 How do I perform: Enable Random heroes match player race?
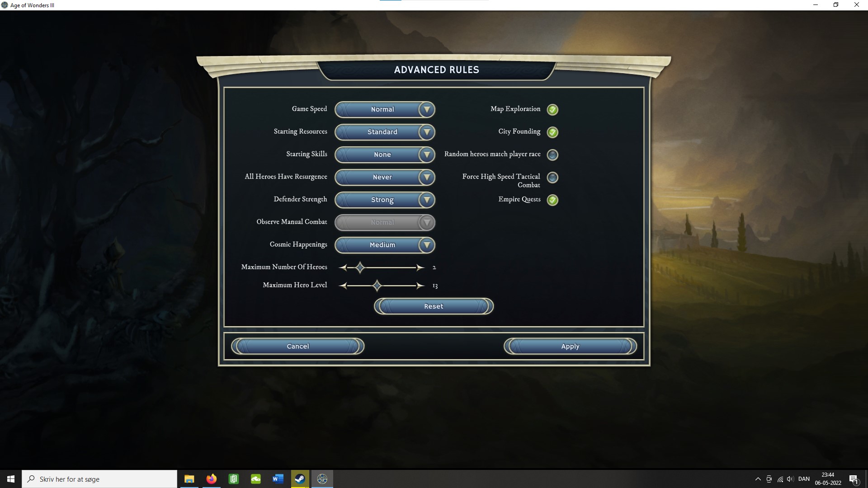point(552,155)
